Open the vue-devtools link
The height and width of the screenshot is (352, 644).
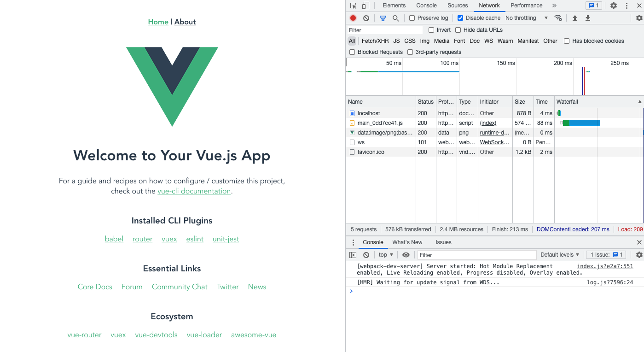click(x=156, y=335)
